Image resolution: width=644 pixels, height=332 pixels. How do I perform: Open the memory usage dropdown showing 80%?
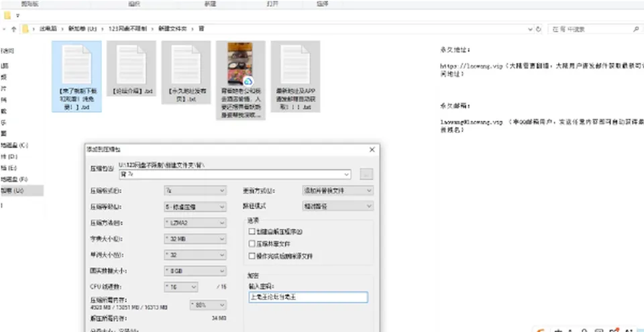[208, 305]
